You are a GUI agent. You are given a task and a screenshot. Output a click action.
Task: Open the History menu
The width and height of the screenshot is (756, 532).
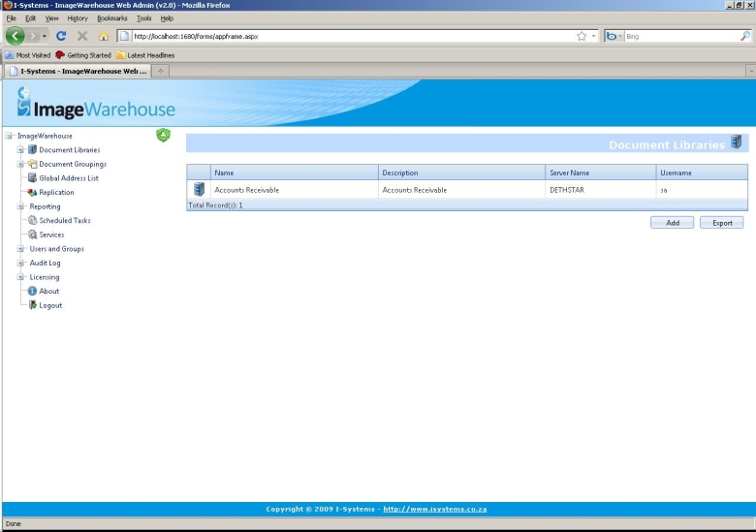(x=78, y=18)
